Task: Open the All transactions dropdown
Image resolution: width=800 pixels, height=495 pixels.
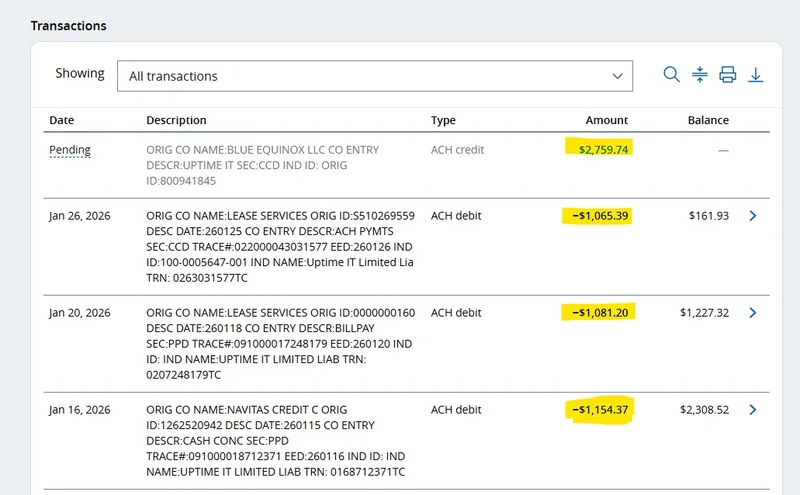Action: tap(375, 76)
